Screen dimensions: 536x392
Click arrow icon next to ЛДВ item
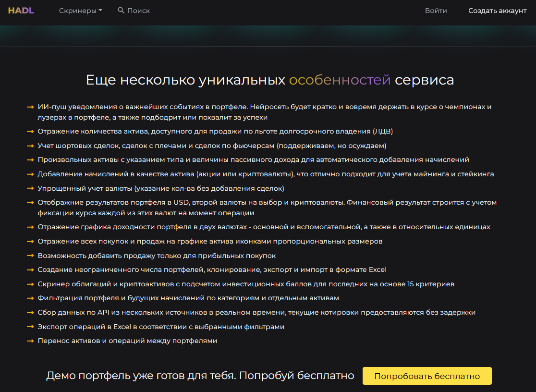30,131
